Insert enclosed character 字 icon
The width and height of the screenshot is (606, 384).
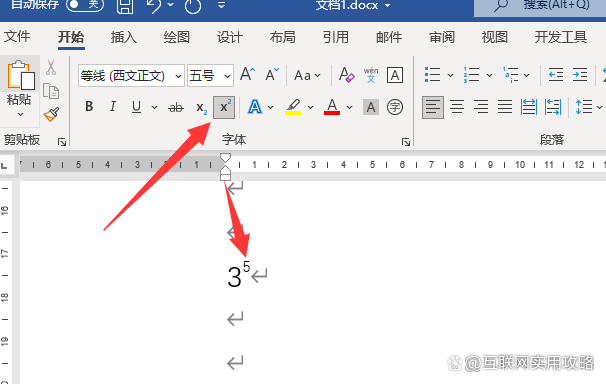(x=395, y=107)
